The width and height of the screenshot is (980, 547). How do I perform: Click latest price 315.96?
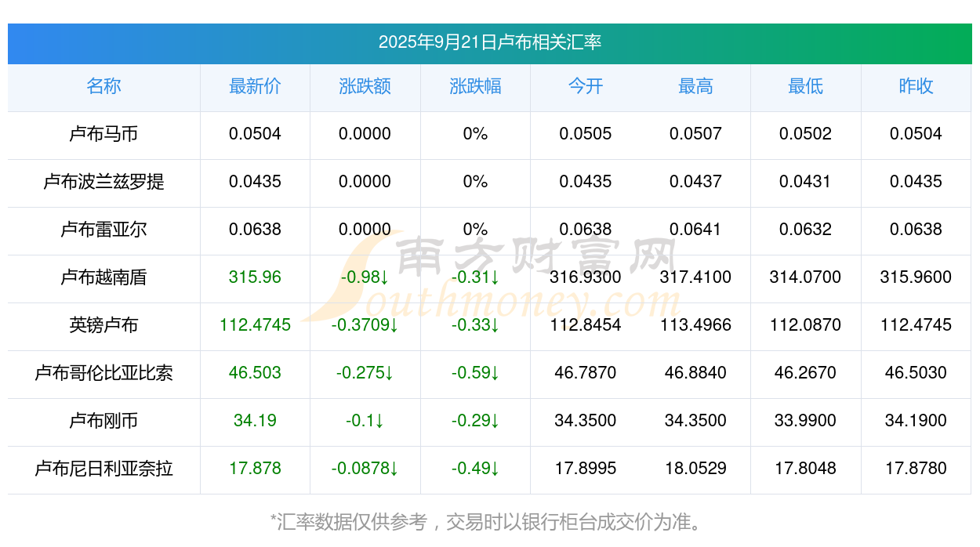[255, 277]
